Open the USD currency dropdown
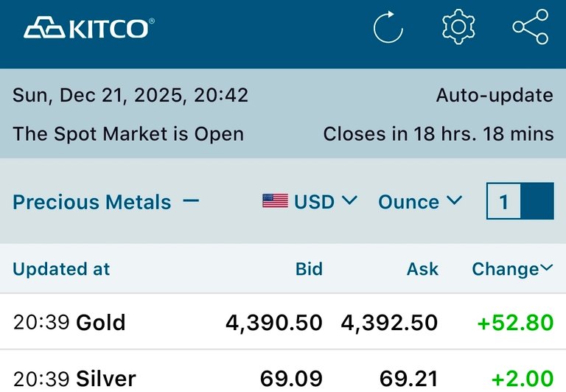Viewport: 566px width, 392px height. click(x=324, y=201)
